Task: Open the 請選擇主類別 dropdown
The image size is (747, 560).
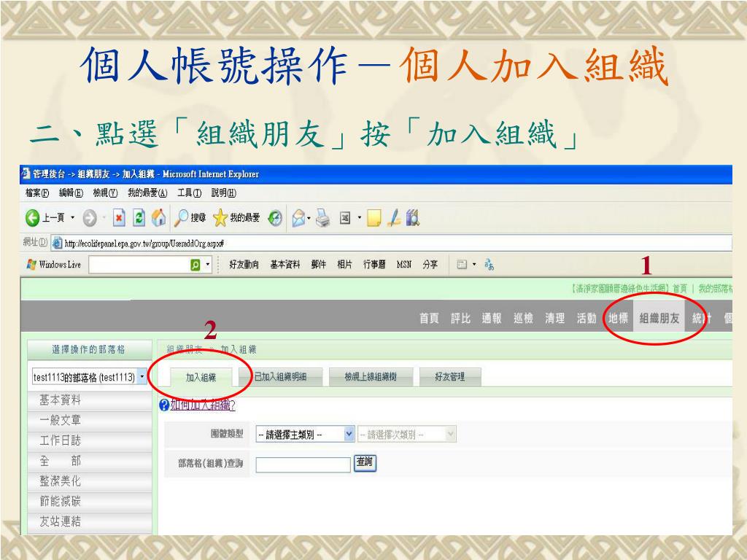Action: coord(305,435)
